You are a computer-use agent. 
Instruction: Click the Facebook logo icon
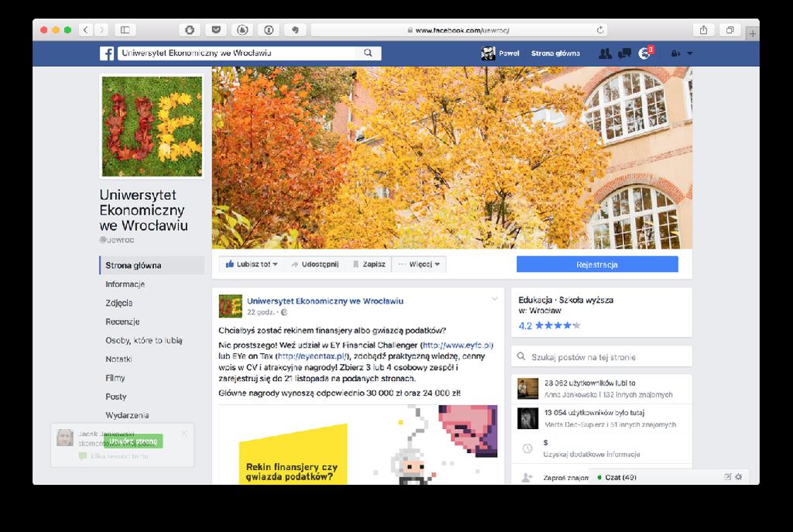click(x=107, y=53)
